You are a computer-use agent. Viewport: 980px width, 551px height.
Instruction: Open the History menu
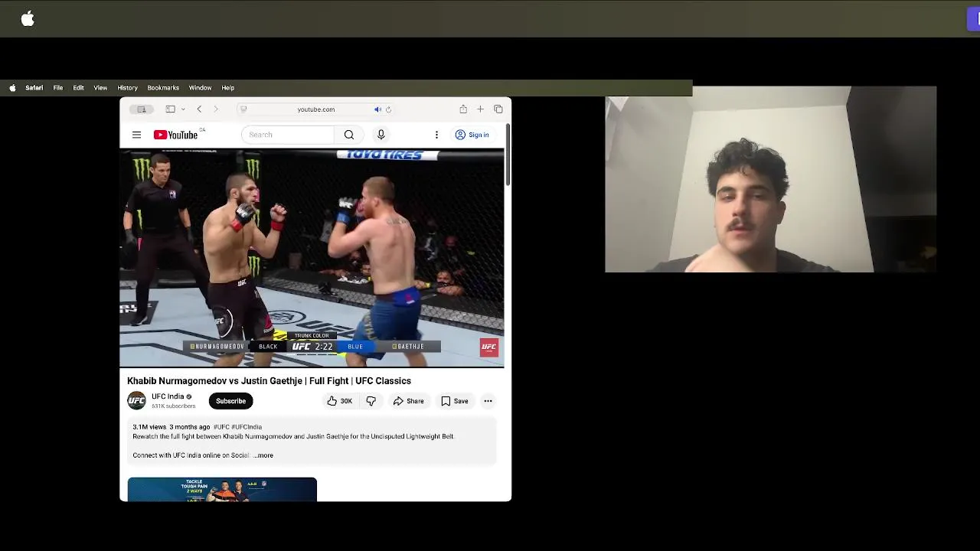[x=127, y=88]
